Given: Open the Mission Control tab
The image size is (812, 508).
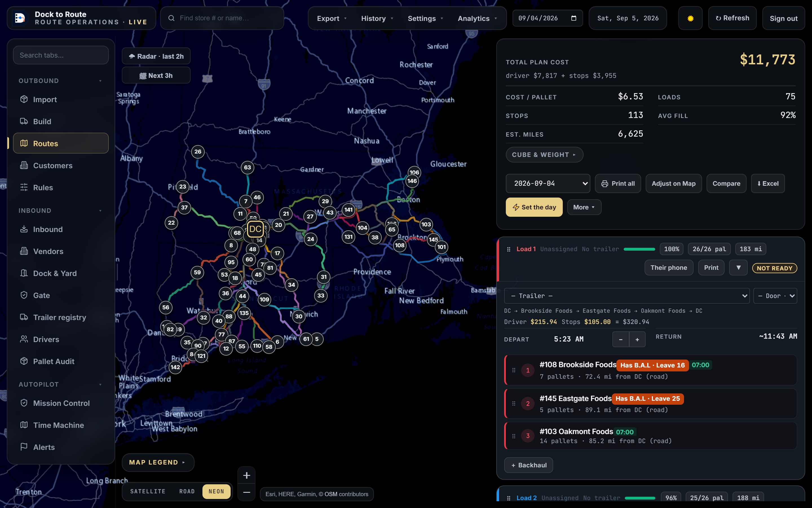Looking at the screenshot, I should 61,403.
